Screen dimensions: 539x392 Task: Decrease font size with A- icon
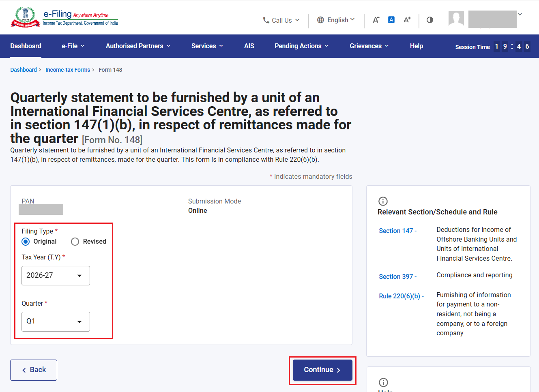pos(376,20)
